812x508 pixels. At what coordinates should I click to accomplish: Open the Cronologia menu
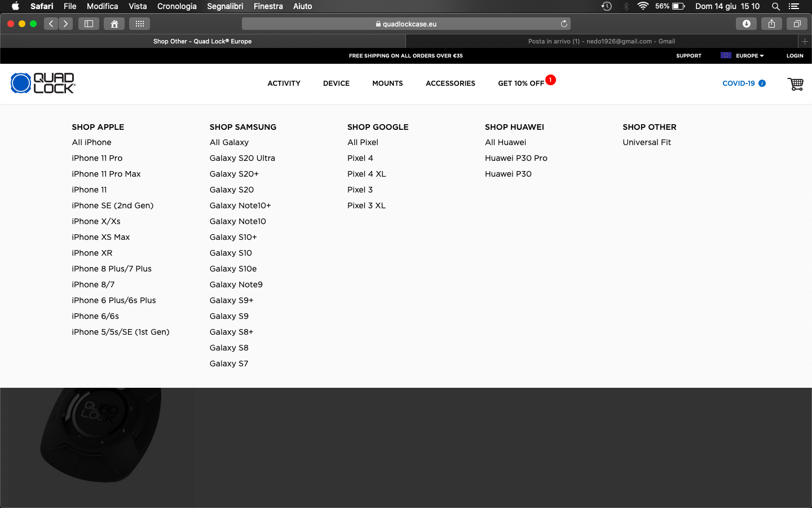pos(177,6)
